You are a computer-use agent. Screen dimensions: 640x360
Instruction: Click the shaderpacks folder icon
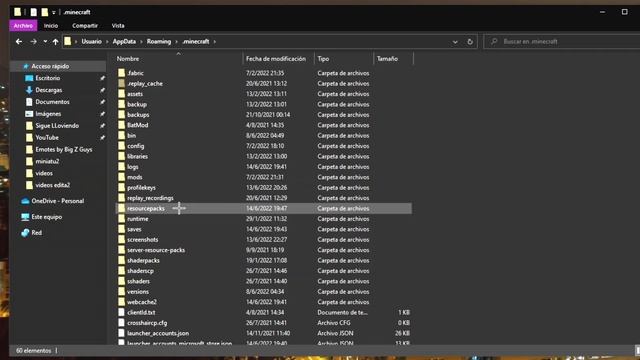tap(122, 260)
